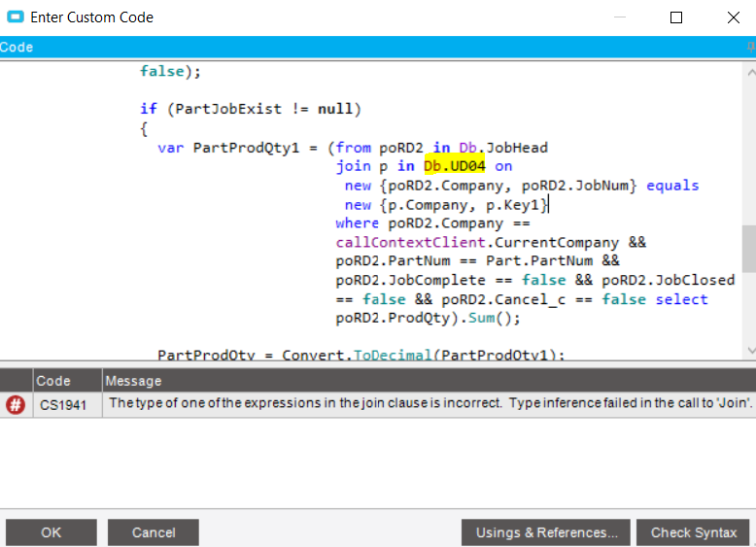
Task: Place cursor on 'if (PartJobExist != null)' line
Action: 251,109
